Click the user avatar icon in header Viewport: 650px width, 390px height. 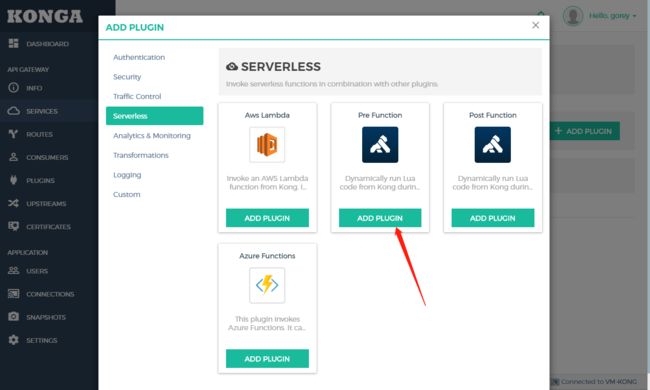573,16
